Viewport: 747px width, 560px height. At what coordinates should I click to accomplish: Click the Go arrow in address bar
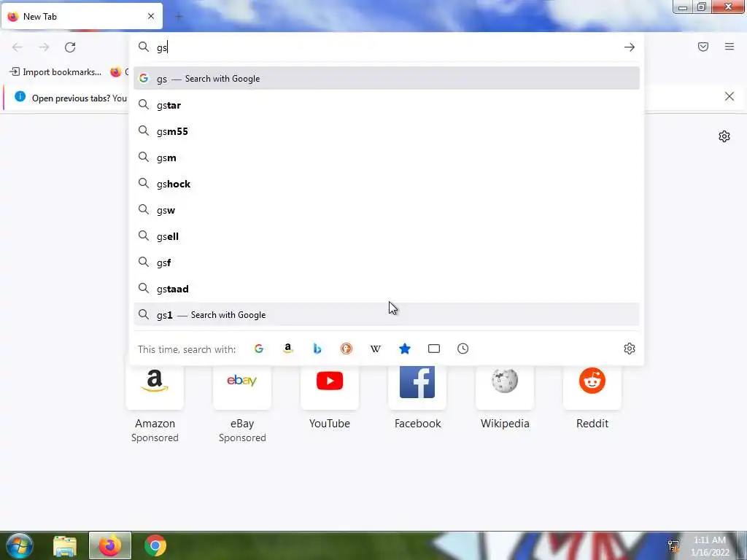pyautogui.click(x=630, y=47)
